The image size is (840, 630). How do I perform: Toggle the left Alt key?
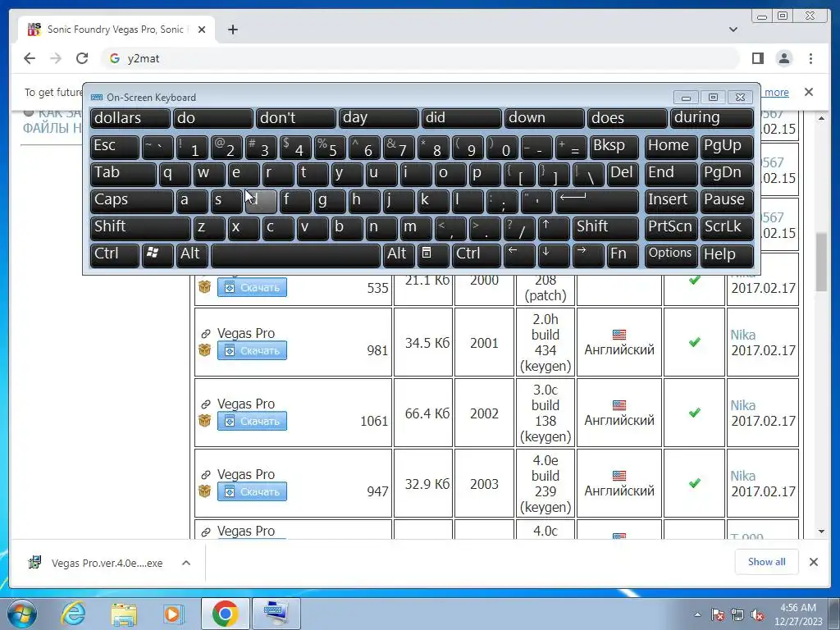192,255
